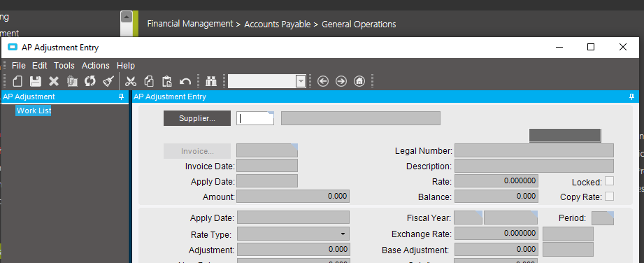This screenshot has height=263, width=644.
Task: Click Financial Management in the breadcrumb
Action: coord(189,24)
